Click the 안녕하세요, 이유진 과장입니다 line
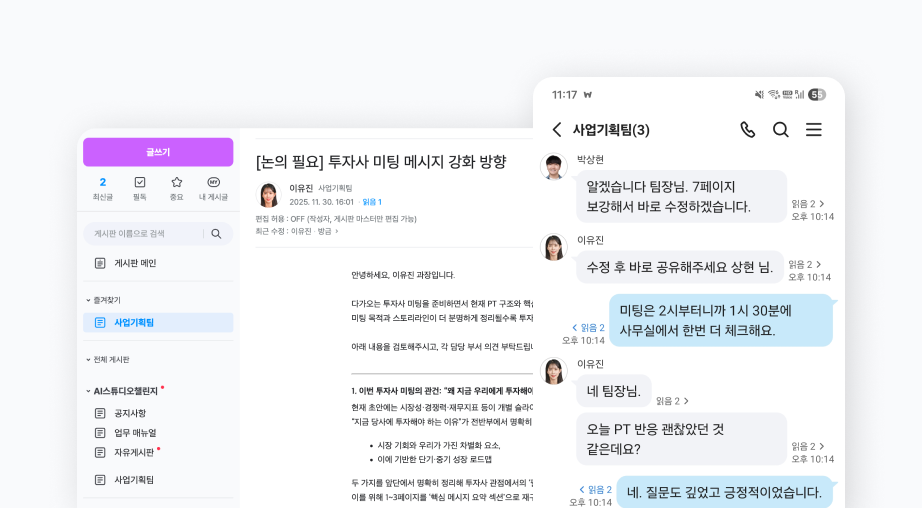The width and height of the screenshot is (922, 508). 403,275
